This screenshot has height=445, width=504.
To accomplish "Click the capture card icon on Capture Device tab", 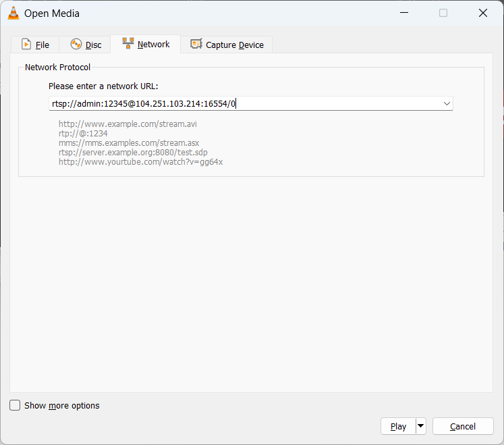I will click(x=196, y=45).
